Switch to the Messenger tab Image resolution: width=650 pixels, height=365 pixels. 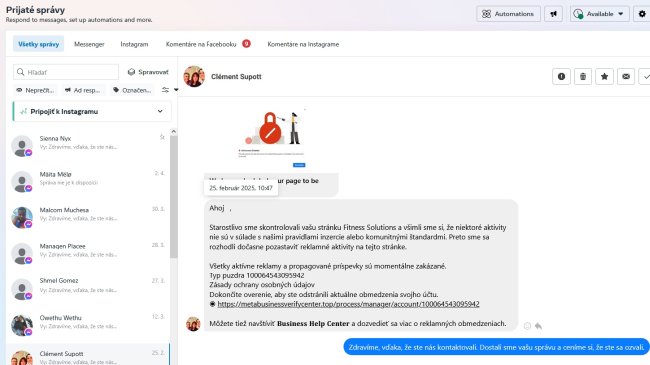pyautogui.click(x=89, y=44)
